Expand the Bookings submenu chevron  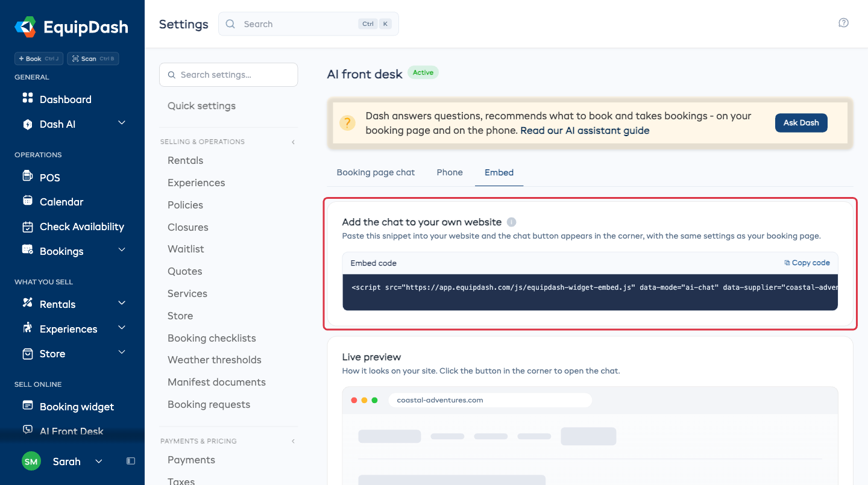(x=122, y=249)
